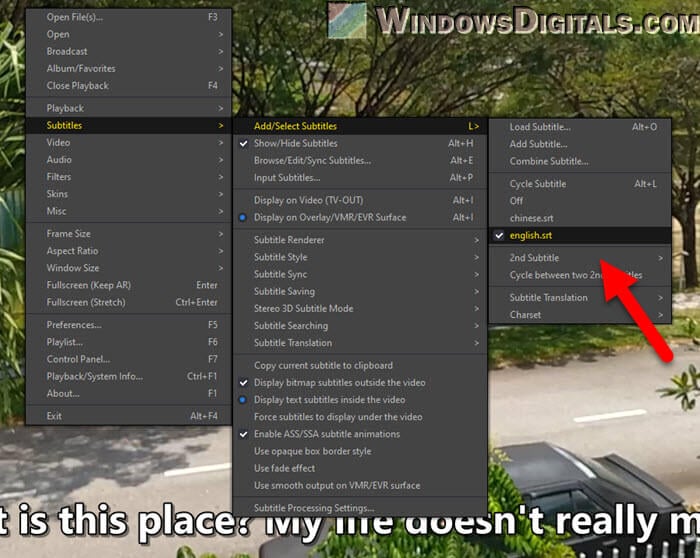The image size is (700, 558).
Task: Open Subtitle Translation in the third menu
Action: pos(580,298)
